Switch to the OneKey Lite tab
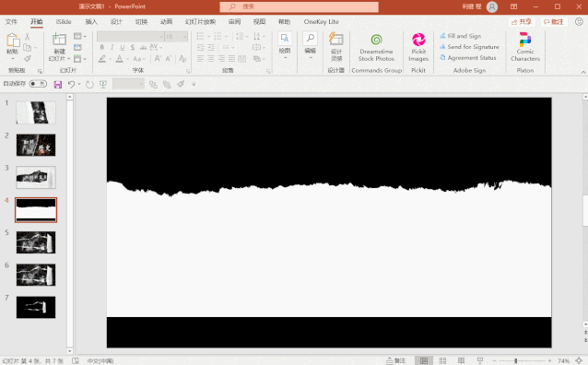Screen dimensions: 588x365 tap(322, 22)
